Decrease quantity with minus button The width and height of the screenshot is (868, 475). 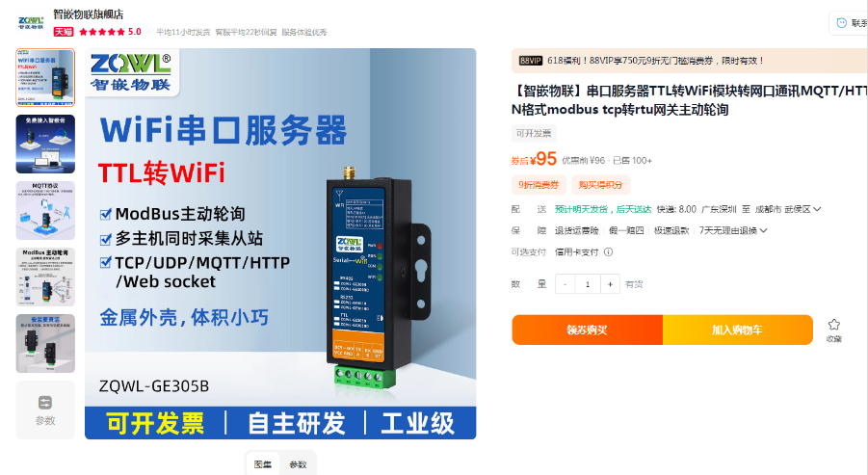click(x=565, y=284)
